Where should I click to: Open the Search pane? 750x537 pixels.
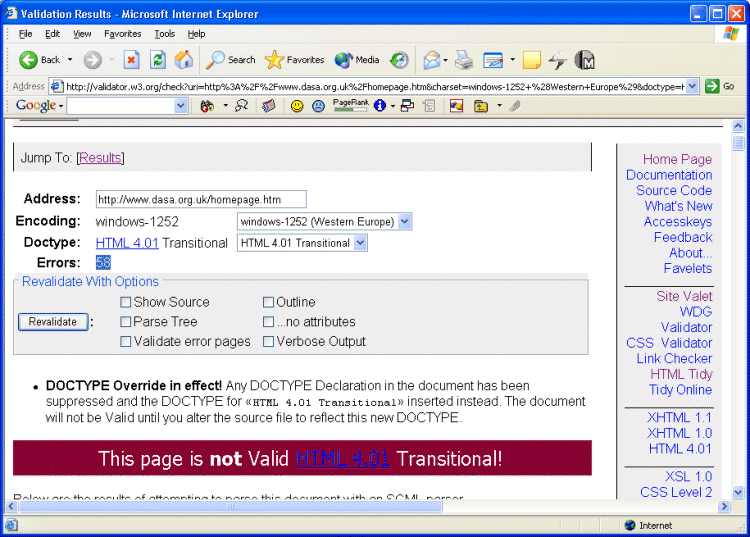point(231,60)
